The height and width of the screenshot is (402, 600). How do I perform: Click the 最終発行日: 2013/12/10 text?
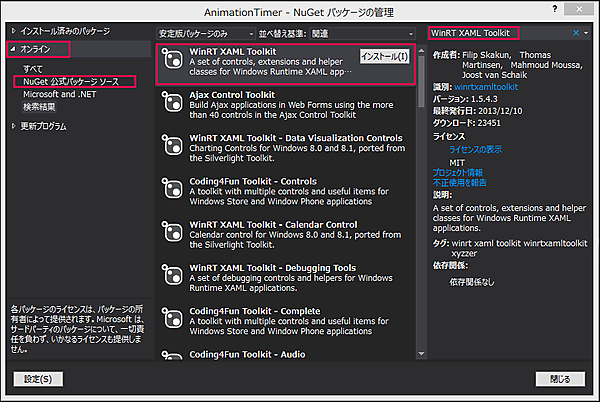[x=477, y=111]
